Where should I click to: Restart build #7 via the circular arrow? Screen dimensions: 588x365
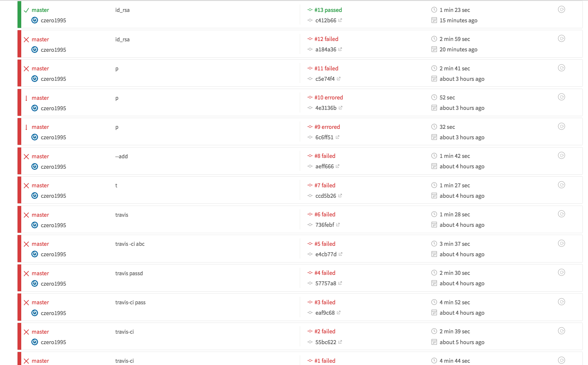point(561,185)
